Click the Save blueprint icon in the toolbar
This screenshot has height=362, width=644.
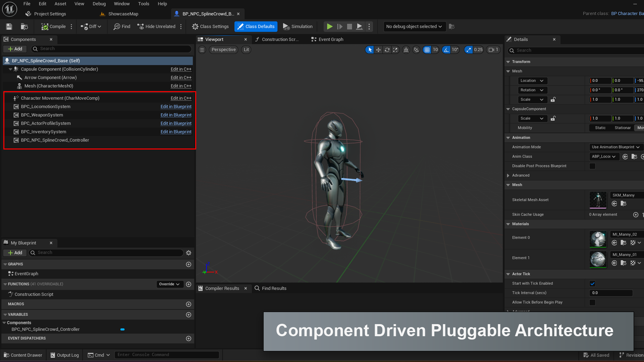9,26
